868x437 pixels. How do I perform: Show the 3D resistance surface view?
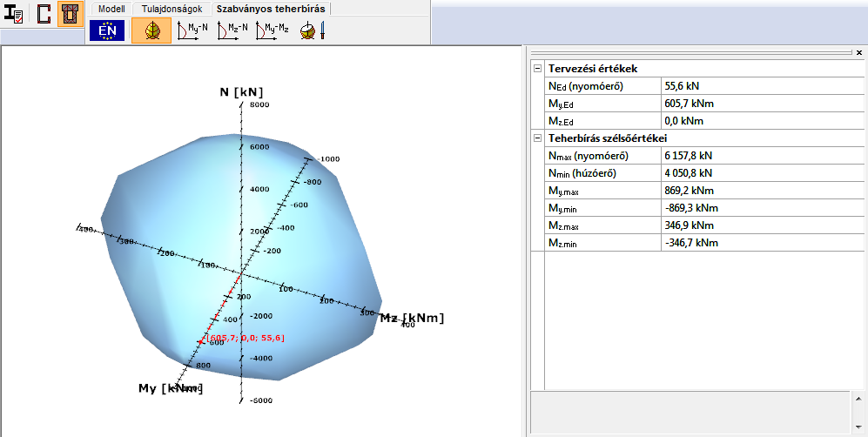(x=151, y=30)
